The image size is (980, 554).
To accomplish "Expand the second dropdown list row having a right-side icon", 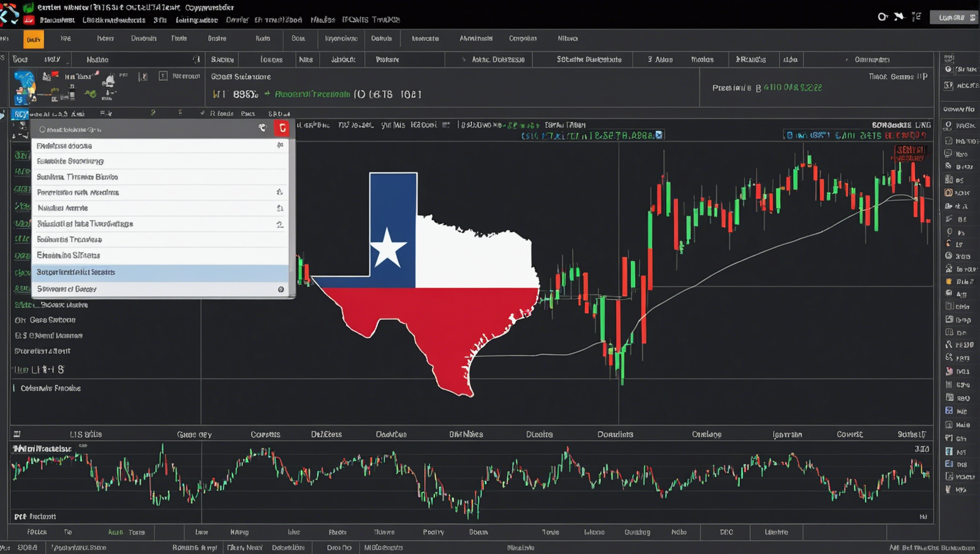I will pyautogui.click(x=279, y=192).
